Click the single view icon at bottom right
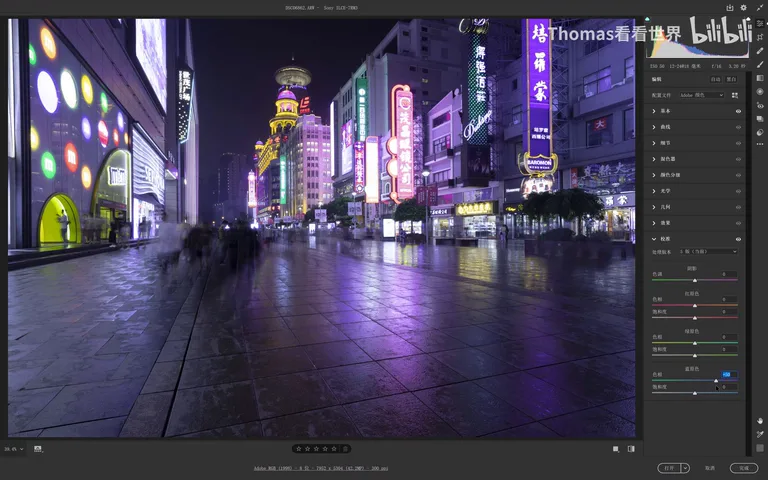 [616, 449]
